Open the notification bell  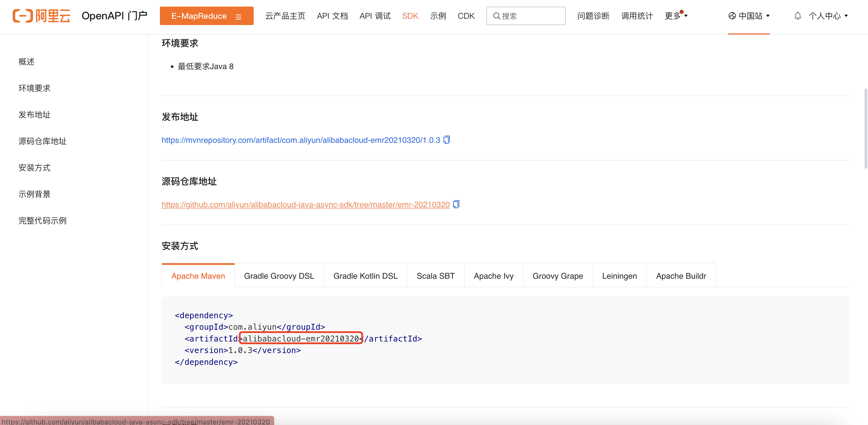click(x=797, y=16)
